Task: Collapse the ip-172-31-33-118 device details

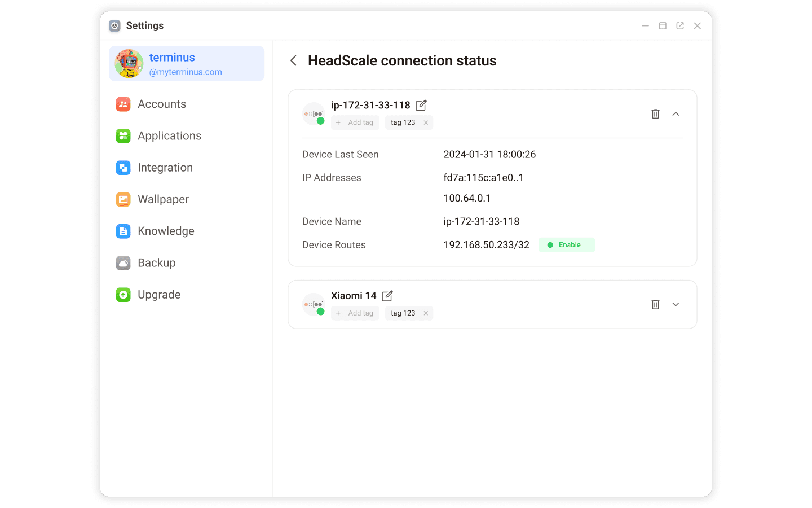Action: pyautogui.click(x=676, y=114)
